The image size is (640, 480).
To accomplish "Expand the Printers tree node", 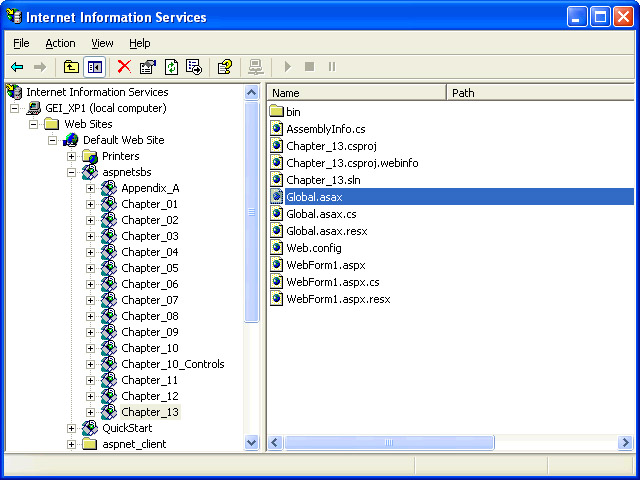I will (x=71, y=156).
